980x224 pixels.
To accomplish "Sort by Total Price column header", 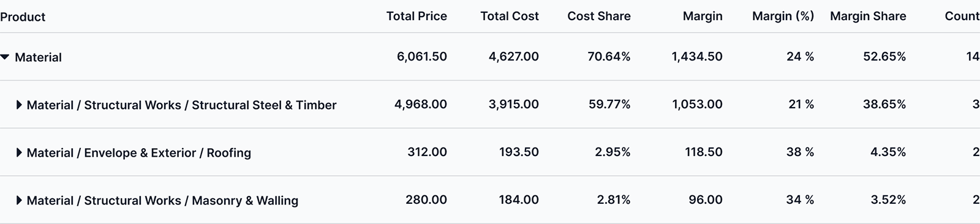I will (417, 17).
